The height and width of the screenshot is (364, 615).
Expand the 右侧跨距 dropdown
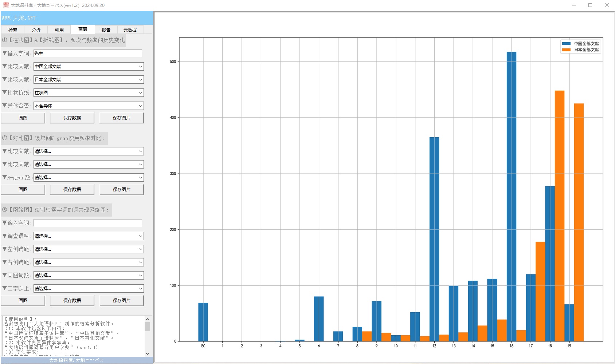(89, 262)
